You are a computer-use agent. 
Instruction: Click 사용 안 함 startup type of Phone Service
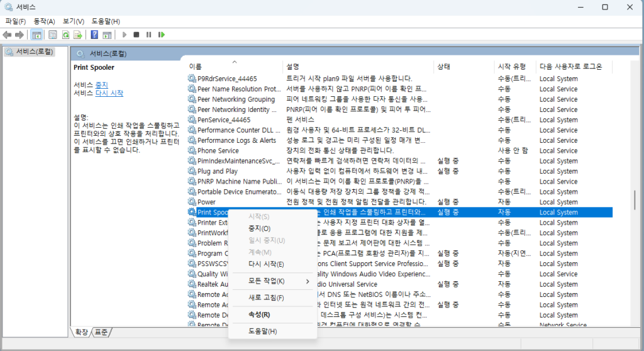(513, 150)
